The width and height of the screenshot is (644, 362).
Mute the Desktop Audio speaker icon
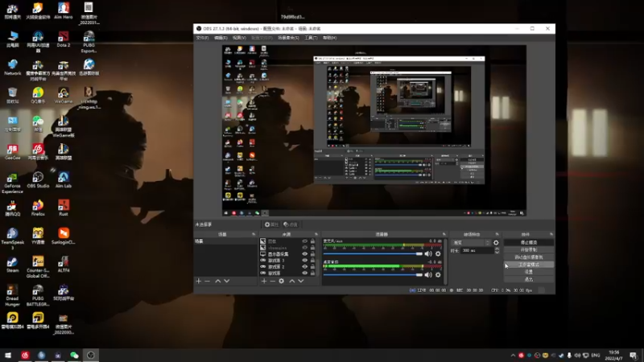[x=428, y=274]
